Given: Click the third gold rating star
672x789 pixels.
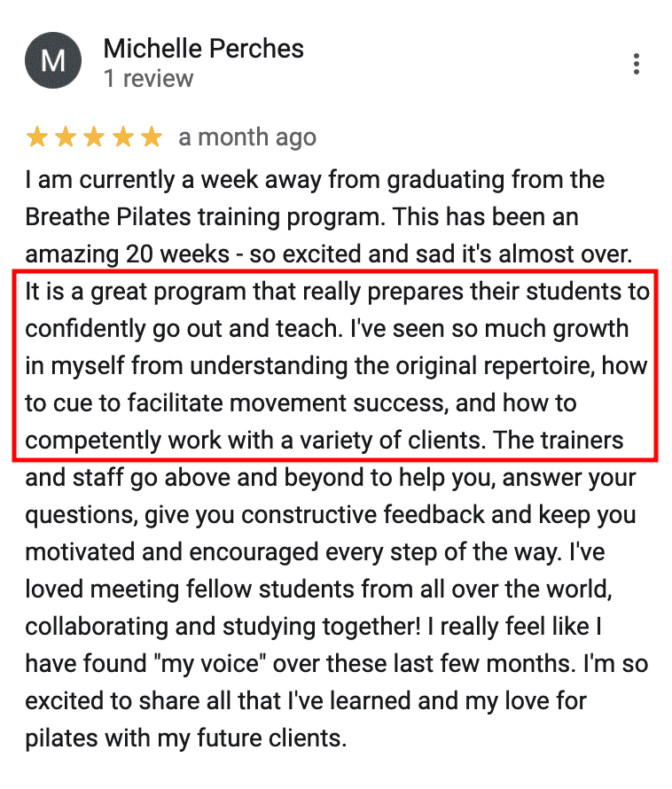Looking at the screenshot, I should point(94,137).
